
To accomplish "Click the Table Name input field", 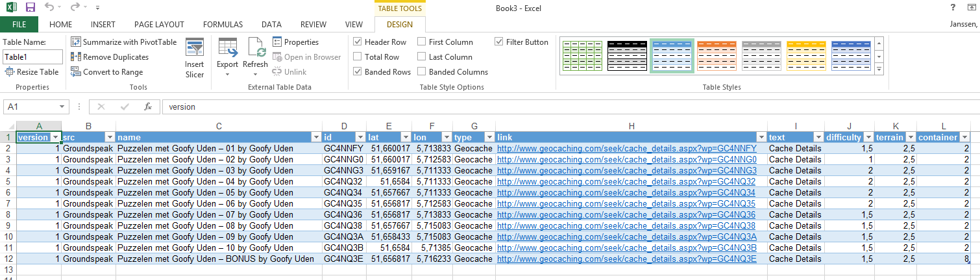I will pyautogui.click(x=32, y=57).
